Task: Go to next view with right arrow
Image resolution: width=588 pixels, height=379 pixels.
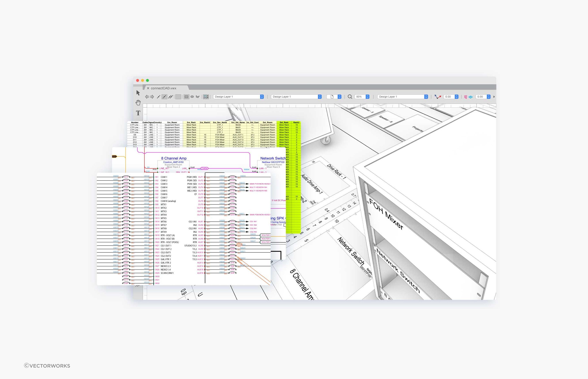Action: click(x=152, y=97)
